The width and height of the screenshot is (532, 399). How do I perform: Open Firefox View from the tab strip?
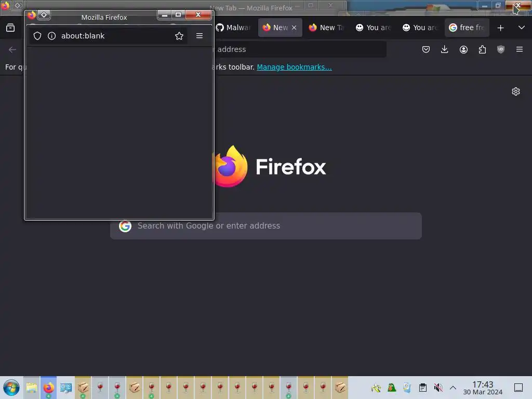pos(10,28)
